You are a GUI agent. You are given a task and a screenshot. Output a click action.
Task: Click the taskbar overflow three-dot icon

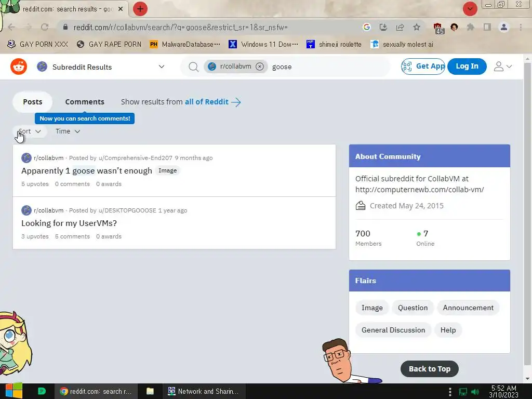click(450, 392)
